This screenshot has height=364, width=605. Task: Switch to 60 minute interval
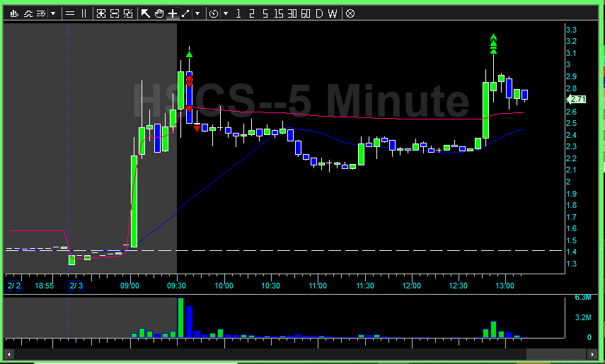click(306, 14)
